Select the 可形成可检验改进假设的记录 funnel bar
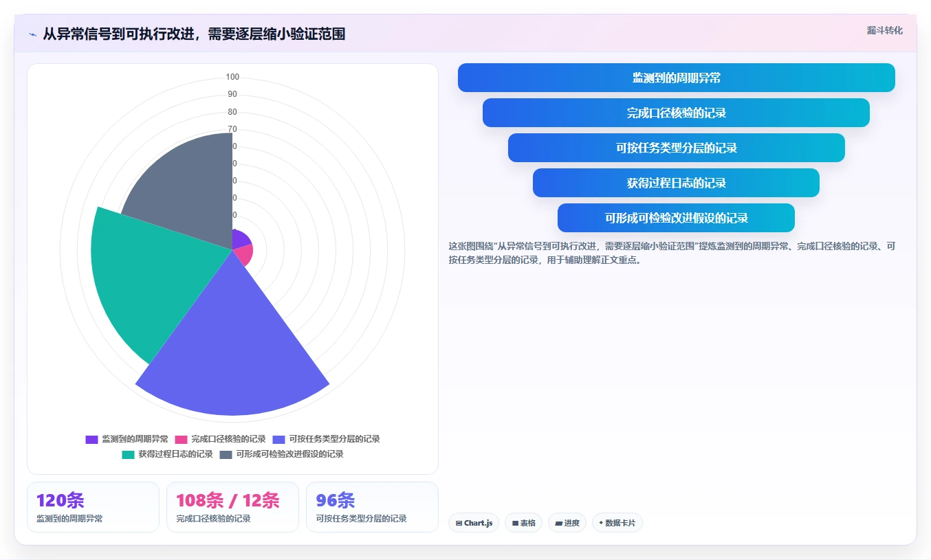This screenshot has height=560, width=931. coord(677,218)
